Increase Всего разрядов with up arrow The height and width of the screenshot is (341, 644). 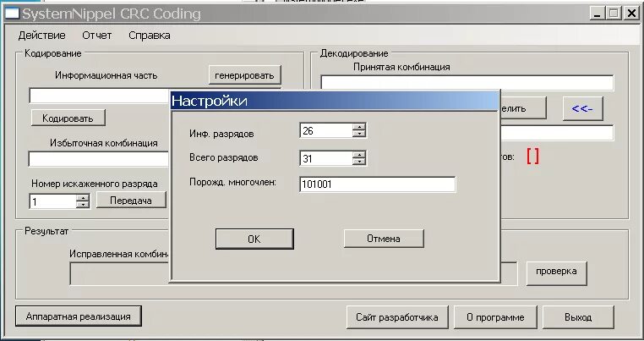pyautogui.click(x=359, y=155)
